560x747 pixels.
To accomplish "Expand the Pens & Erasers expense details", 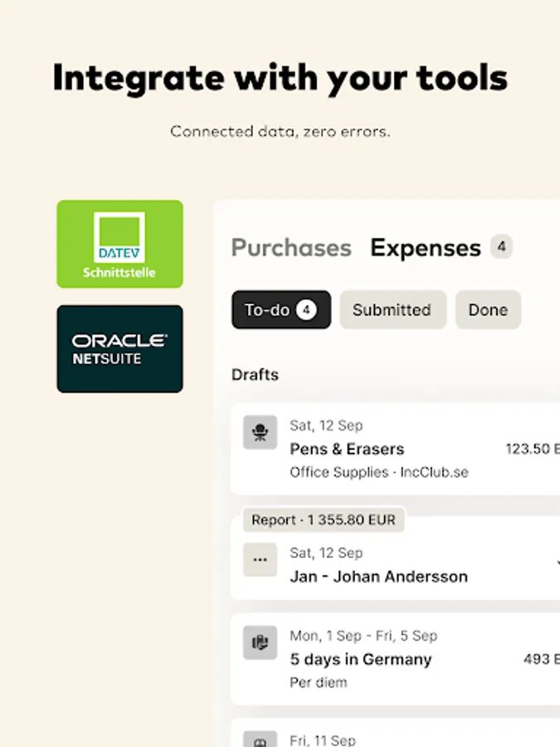I will pyautogui.click(x=347, y=449).
